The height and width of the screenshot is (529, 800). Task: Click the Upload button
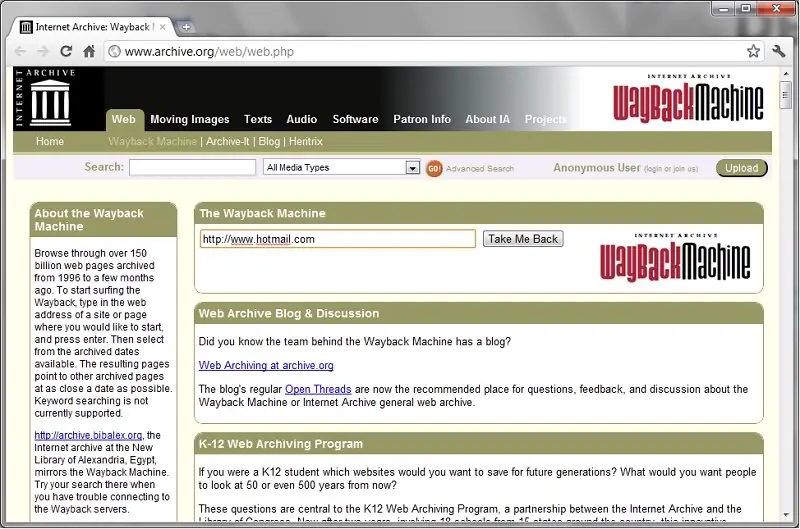[x=741, y=168]
